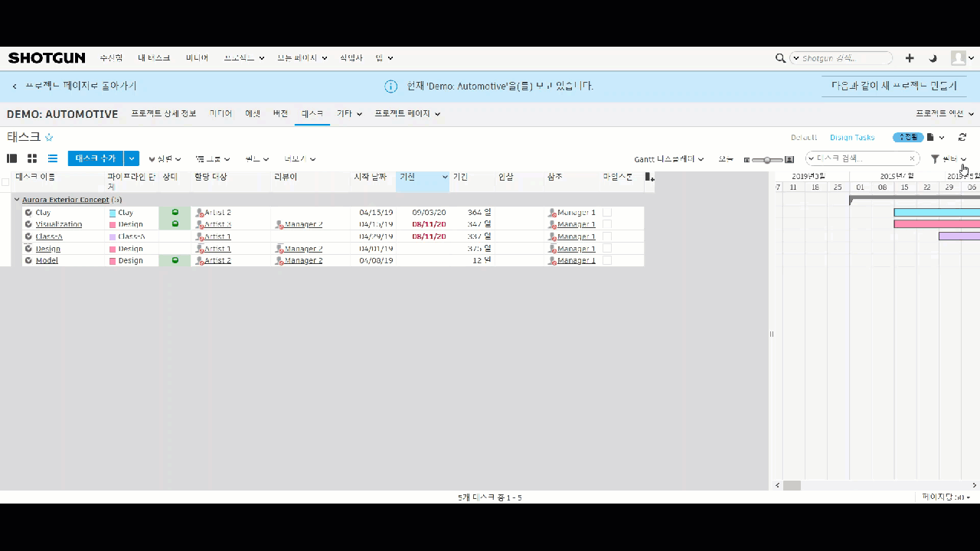980x551 pixels.
Task: Toggle milestone checkbox in Visualization row
Action: (x=607, y=224)
